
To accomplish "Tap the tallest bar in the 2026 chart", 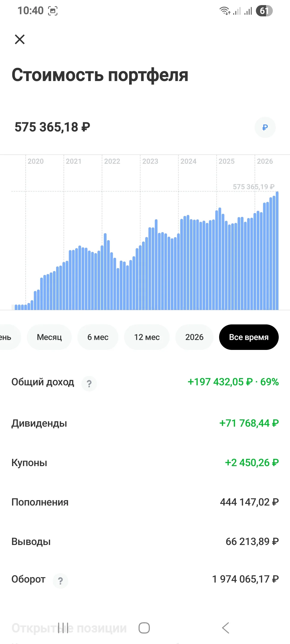I will (x=277, y=251).
